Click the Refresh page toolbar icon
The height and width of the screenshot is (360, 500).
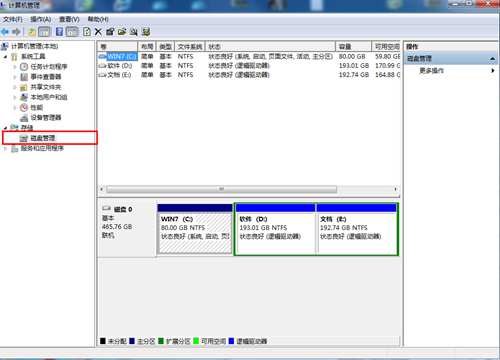(x=87, y=32)
